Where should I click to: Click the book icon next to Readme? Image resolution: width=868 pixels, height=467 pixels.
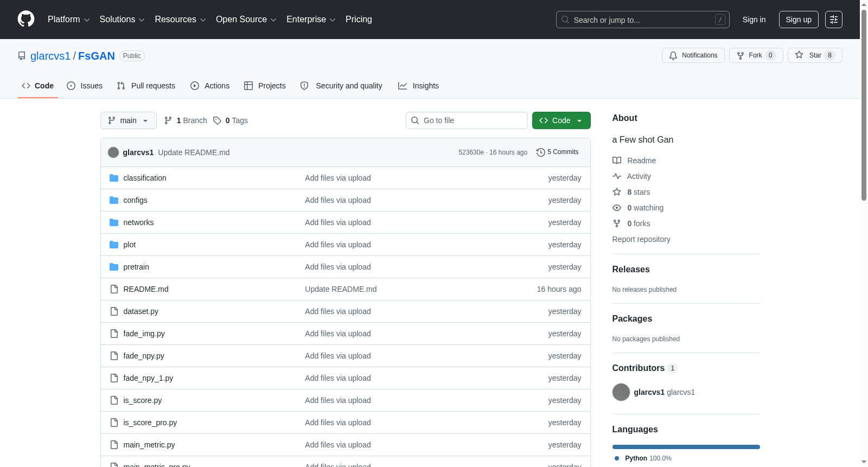617,161
